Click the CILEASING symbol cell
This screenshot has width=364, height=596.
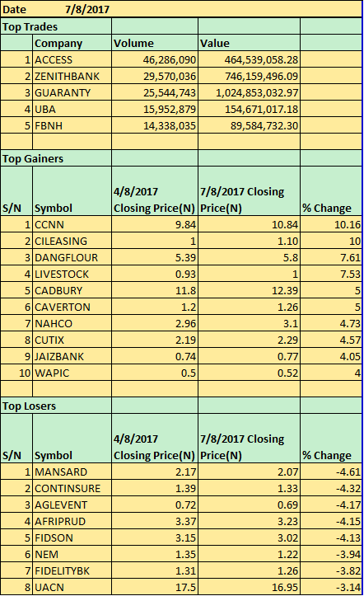coord(72,241)
